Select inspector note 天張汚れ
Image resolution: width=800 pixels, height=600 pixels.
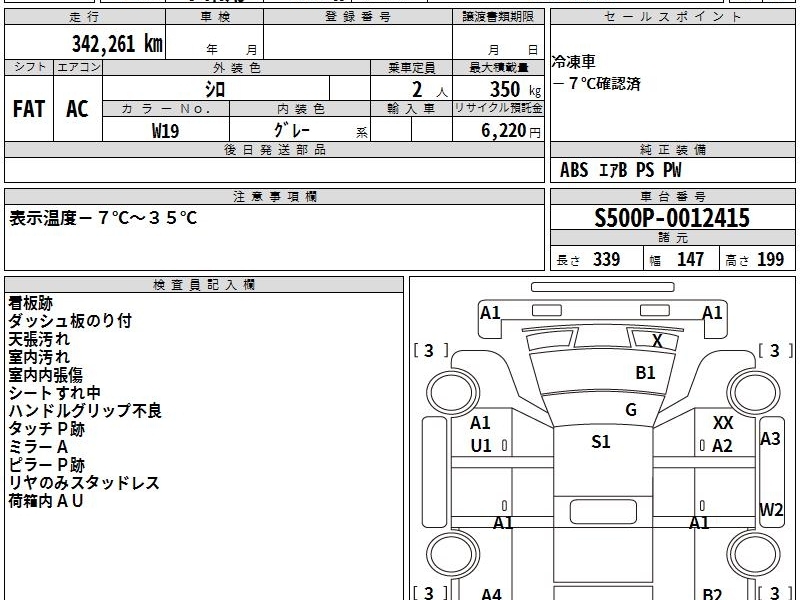39,339
